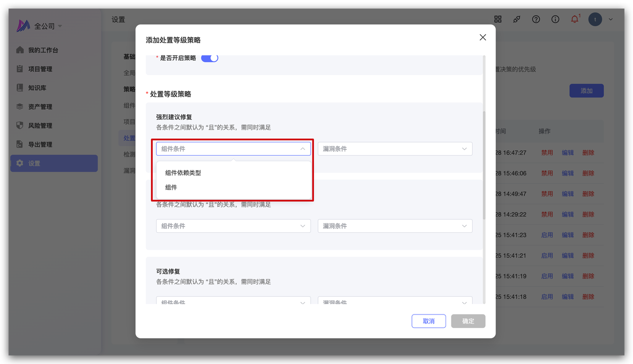Screen dimensions: 633x364
Task: Click the grid apps icon in header
Action: coord(498,19)
